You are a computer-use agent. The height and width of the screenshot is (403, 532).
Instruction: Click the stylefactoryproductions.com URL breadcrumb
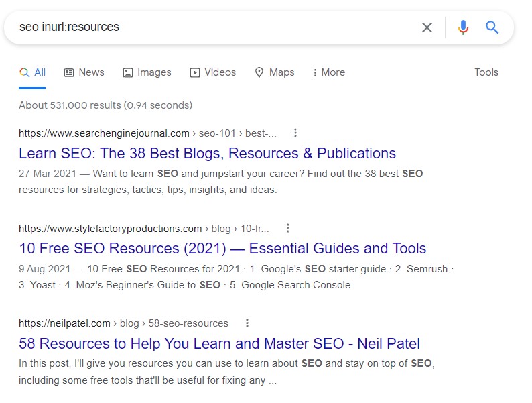click(x=144, y=229)
